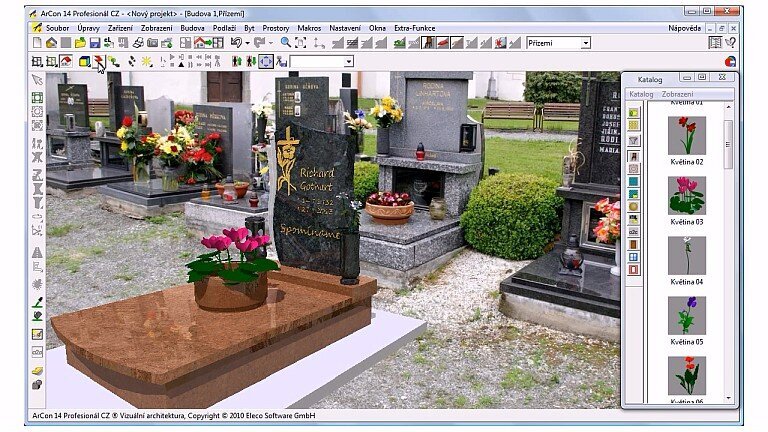Click the new blank project icon

point(37,43)
